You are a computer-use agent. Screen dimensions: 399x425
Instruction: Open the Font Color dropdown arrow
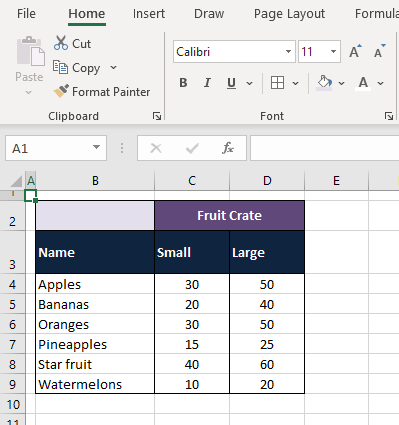(381, 83)
